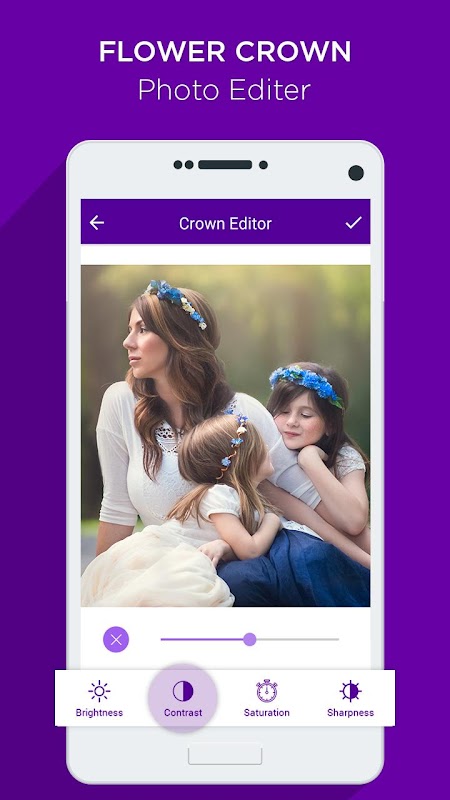The image size is (450, 800).
Task: Confirm edits with the checkmark icon
Action: (x=353, y=222)
